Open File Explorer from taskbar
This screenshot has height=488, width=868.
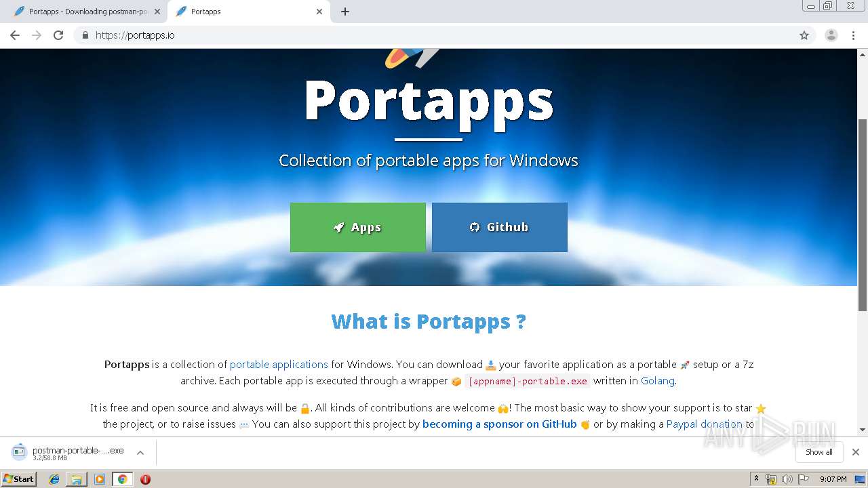point(77,479)
